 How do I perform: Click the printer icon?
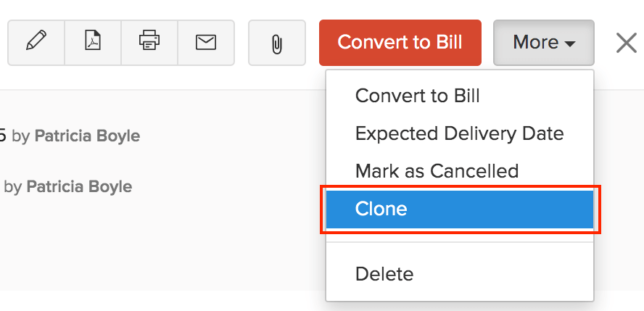coord(149,43)
